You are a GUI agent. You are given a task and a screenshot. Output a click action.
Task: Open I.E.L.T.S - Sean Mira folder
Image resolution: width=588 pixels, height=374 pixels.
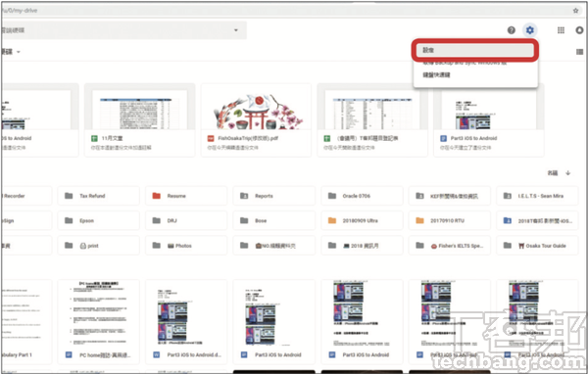(x=537, y=196)
